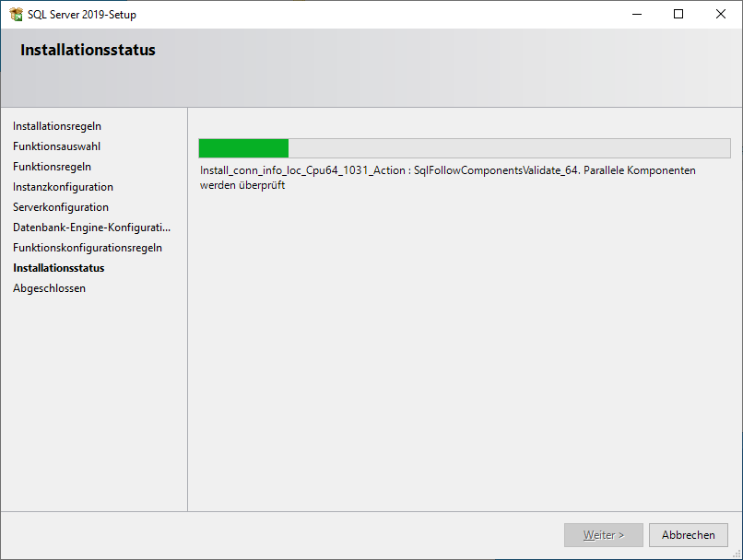Close the SQL Server setup window
The height and width of the screenshot is (560, 743).
click(721, 14)
